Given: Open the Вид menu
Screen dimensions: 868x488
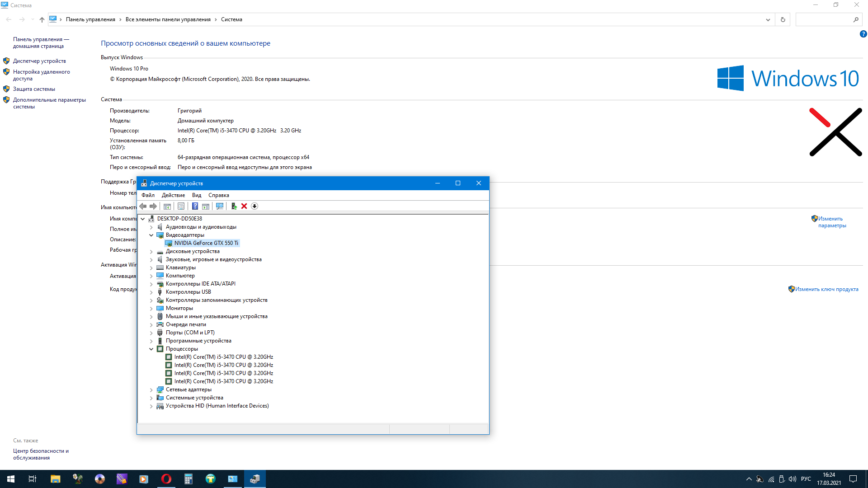Looking at the screenshot, I should (197, 195).
